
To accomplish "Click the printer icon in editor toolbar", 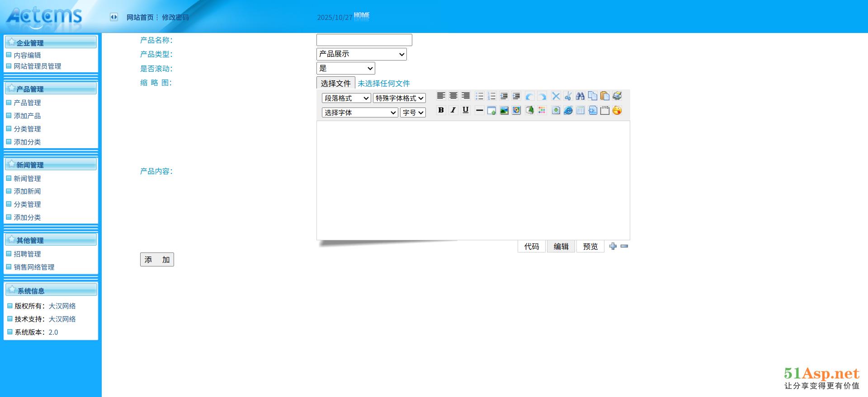I will [617, 96].
